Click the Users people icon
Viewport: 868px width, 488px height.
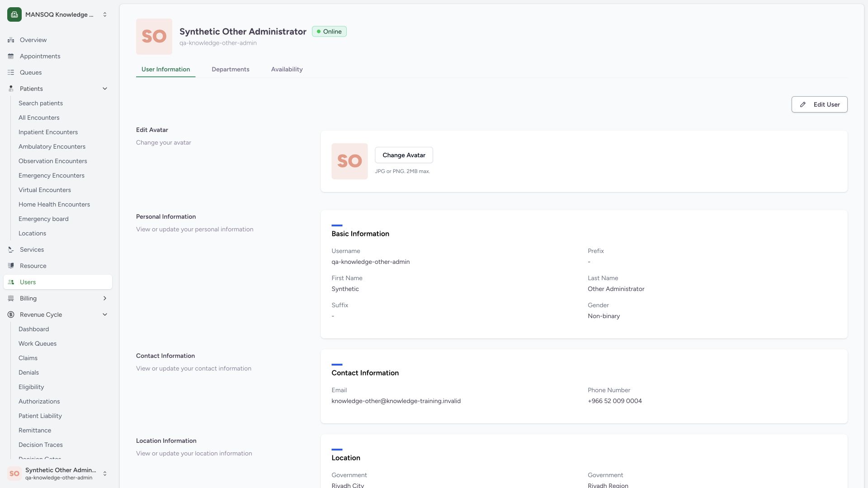pyautogui.click(x=11, y=282)
